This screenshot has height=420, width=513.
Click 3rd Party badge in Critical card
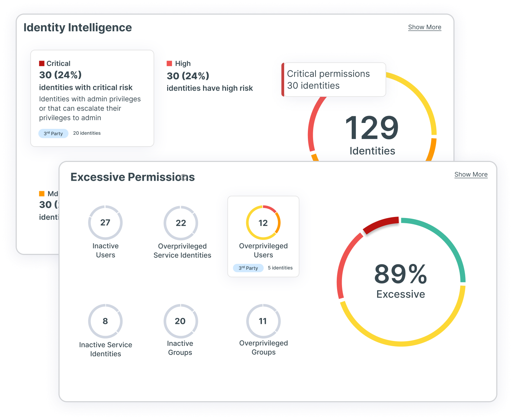(53, 133)
